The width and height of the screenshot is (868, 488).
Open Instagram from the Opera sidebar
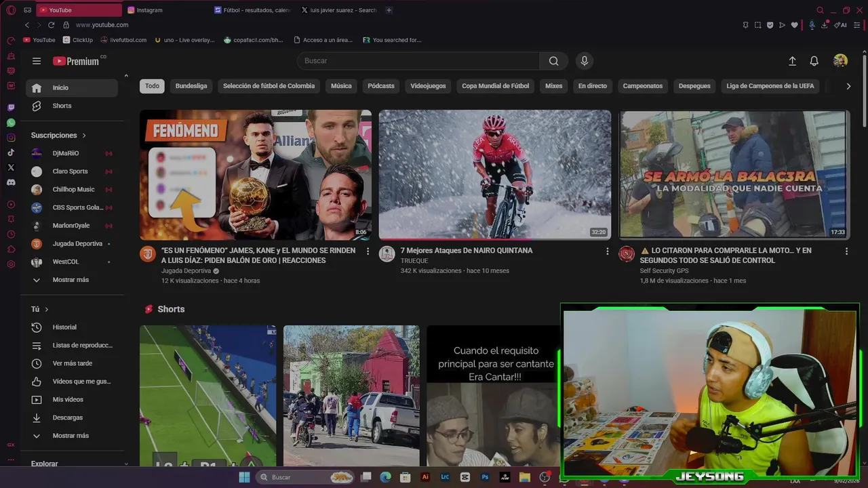[x=11, y=138]
